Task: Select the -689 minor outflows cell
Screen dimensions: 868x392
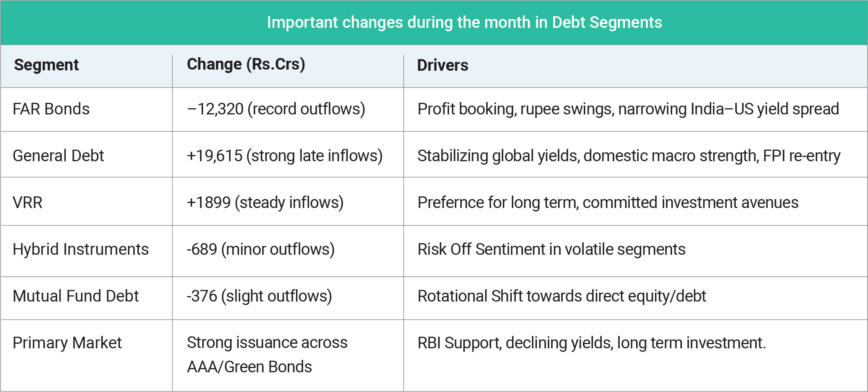Action: (x=260, y=249)
